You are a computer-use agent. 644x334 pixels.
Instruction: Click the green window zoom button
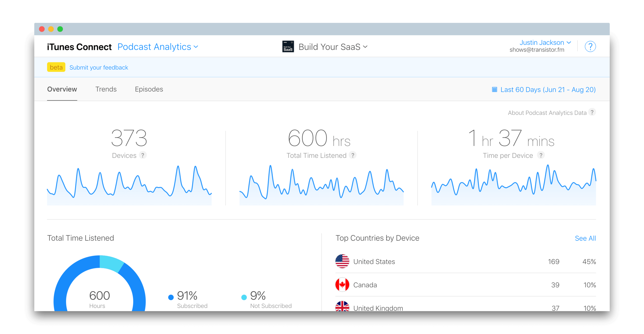pos(60,29)
